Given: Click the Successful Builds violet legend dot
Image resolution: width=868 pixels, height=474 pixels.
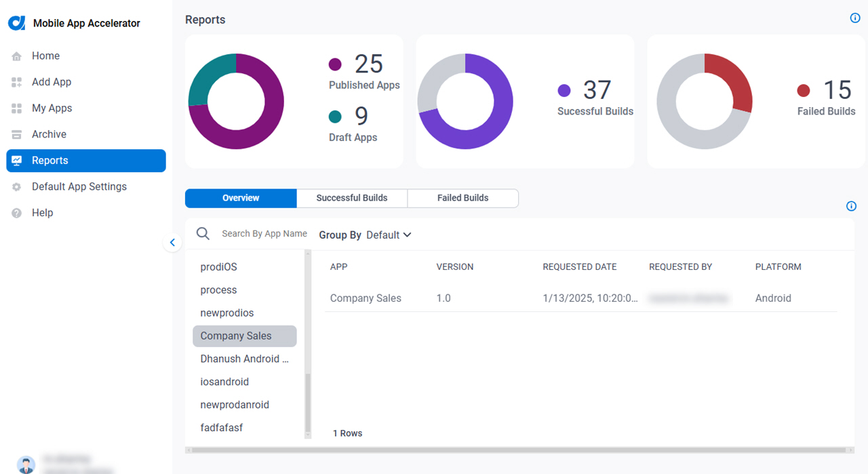Looking at the screenshot, I should (564, 90).
